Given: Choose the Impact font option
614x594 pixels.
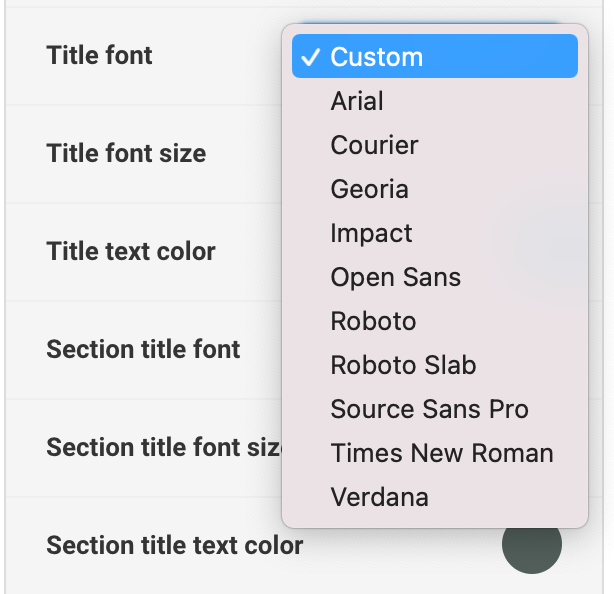Looking at the screenshot, I should pos(435,233).
